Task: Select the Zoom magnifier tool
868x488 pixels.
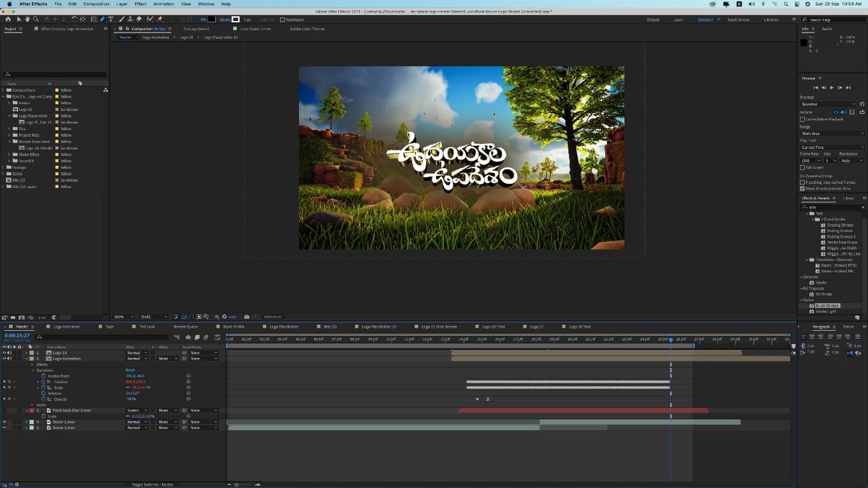Action: (36, 19)
